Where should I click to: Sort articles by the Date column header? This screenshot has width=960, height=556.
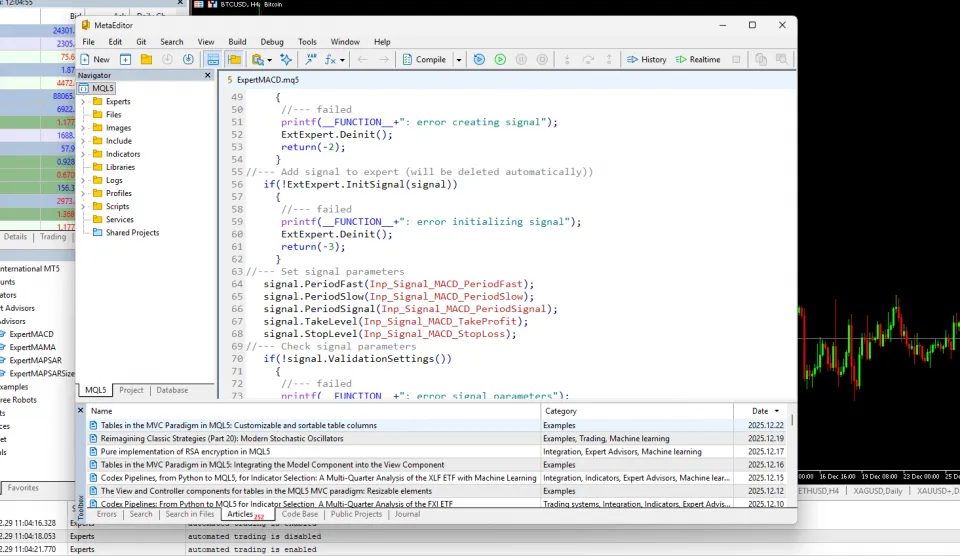(x=762, y=411)
